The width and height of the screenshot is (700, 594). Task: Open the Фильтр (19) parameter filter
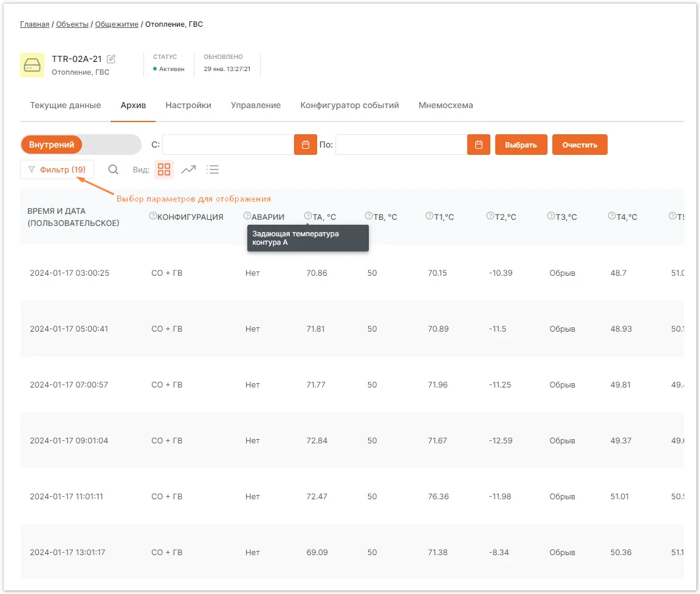point(57,169)
